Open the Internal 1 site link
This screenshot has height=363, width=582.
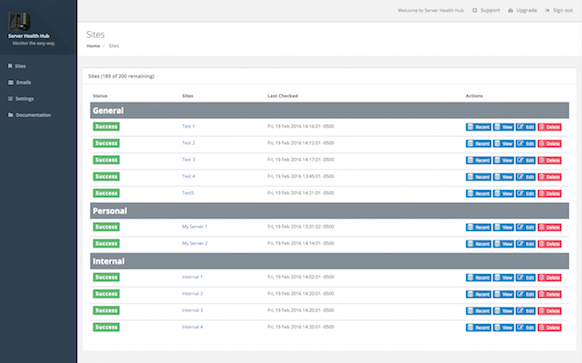[x=192, y=277]
